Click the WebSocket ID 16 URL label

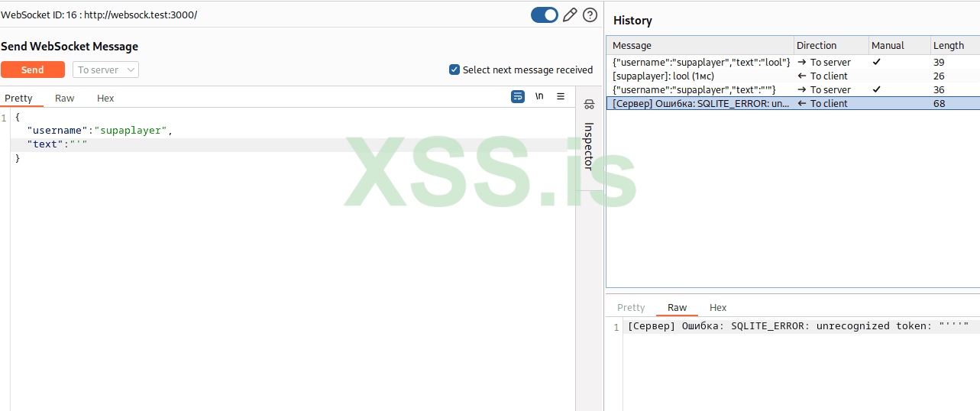pos(99,15)
